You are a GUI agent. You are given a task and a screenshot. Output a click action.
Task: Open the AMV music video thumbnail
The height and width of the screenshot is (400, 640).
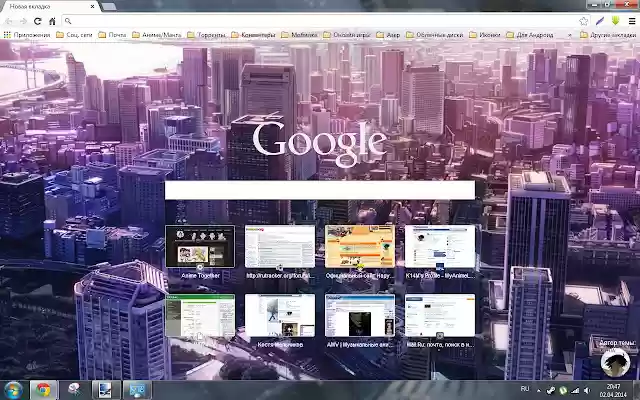pos(360,316)
